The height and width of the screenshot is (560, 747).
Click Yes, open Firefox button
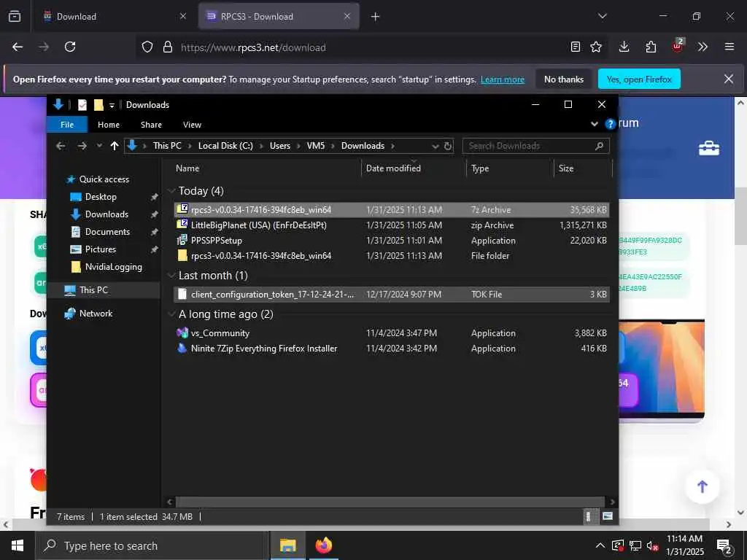[639, 79]
